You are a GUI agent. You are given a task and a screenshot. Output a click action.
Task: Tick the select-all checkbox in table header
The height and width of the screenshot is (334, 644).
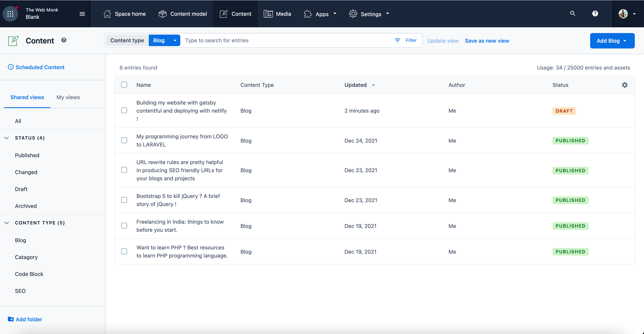124,85
